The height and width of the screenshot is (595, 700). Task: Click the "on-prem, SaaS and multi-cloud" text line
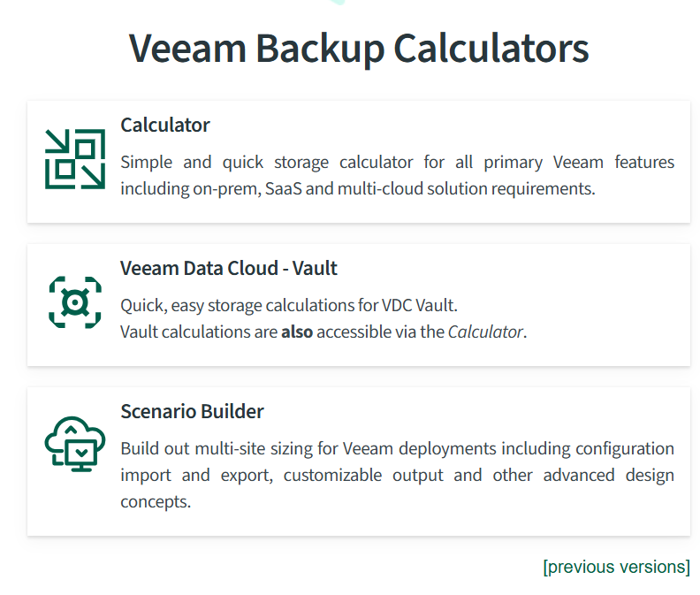click(x=358, y=188)
